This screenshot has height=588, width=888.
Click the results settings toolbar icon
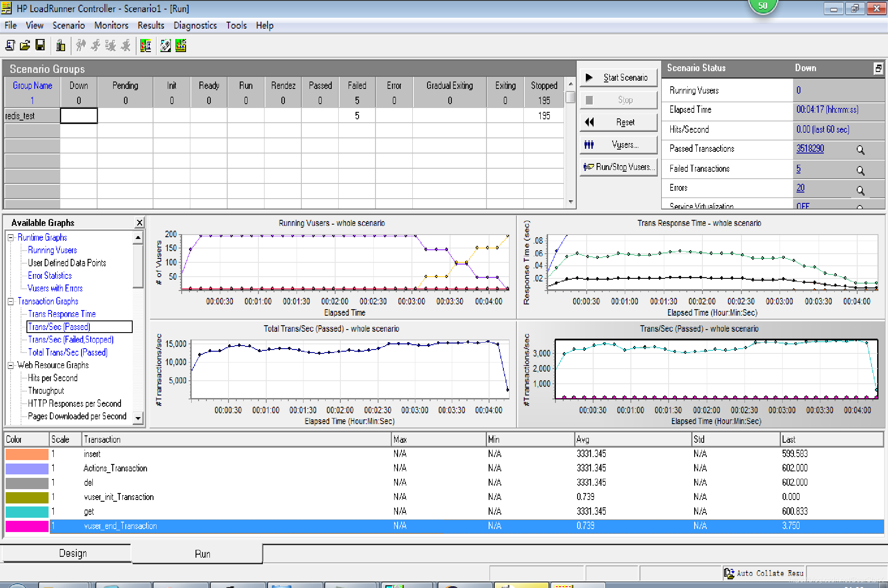[x=166, y=46]
